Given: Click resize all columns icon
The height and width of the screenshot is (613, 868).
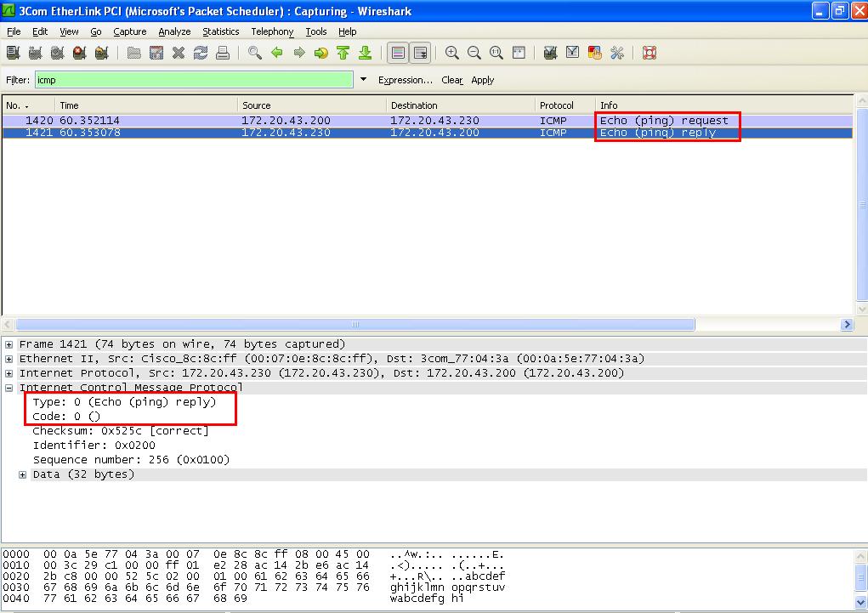Looking at the screenshot, I should pos(519,53).
